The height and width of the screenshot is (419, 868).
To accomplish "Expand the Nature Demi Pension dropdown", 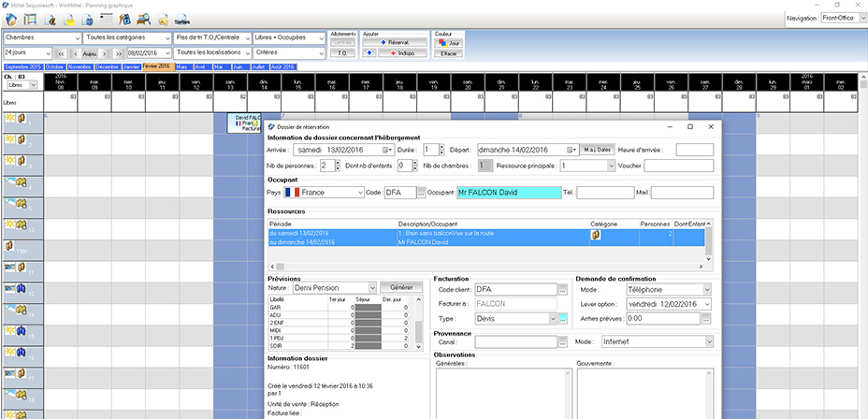I will tap(370, 288).
